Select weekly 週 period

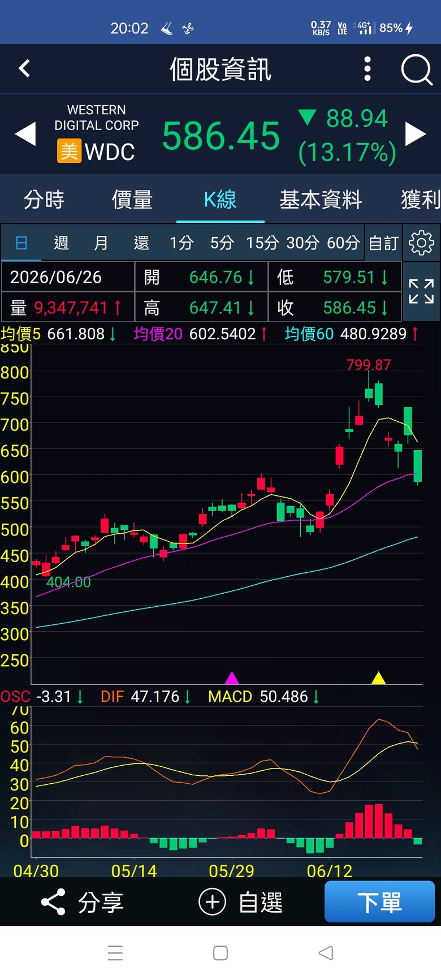tap(61, 243)
